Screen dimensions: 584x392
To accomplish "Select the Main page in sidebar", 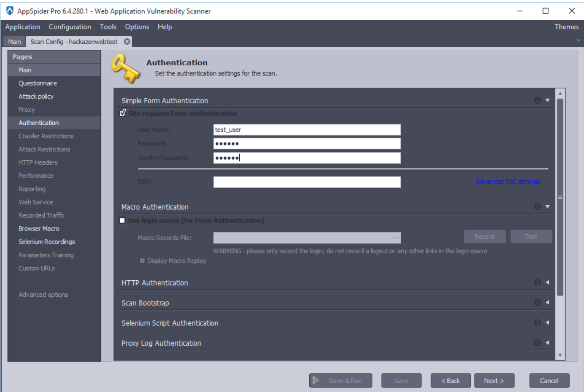I will point(54,70).
